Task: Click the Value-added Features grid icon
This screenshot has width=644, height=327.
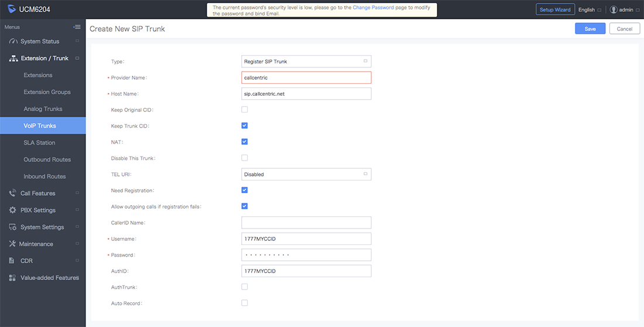Action: pyautogui.click(x=12, y=278)
